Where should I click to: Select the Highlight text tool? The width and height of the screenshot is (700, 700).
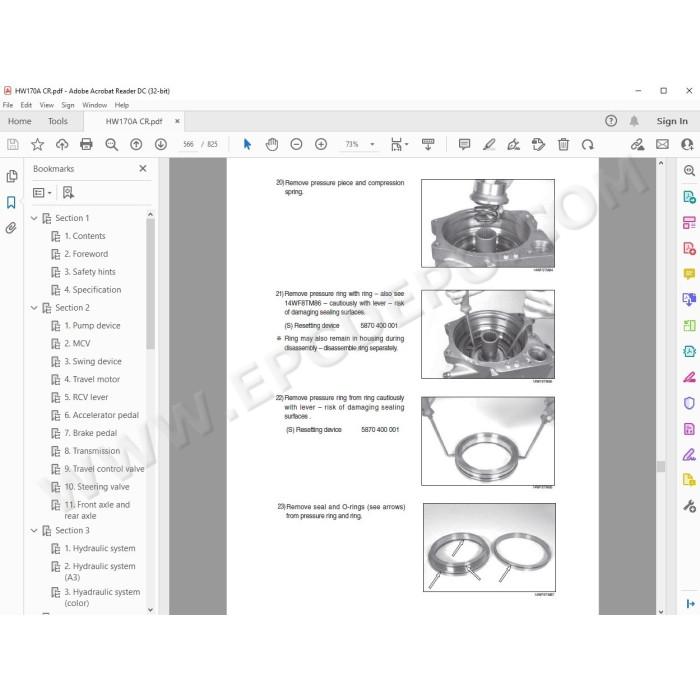pyautogui.click(x=489, y=144)
